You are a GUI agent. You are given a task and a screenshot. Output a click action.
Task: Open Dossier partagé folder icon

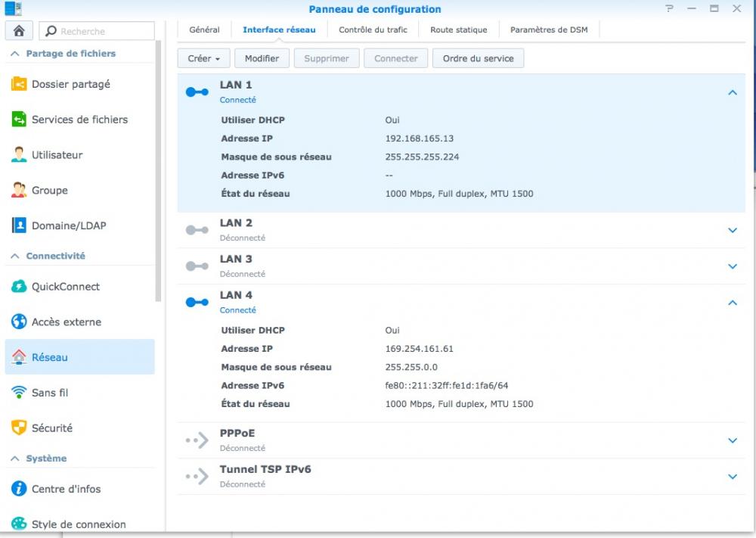point(19,84)
